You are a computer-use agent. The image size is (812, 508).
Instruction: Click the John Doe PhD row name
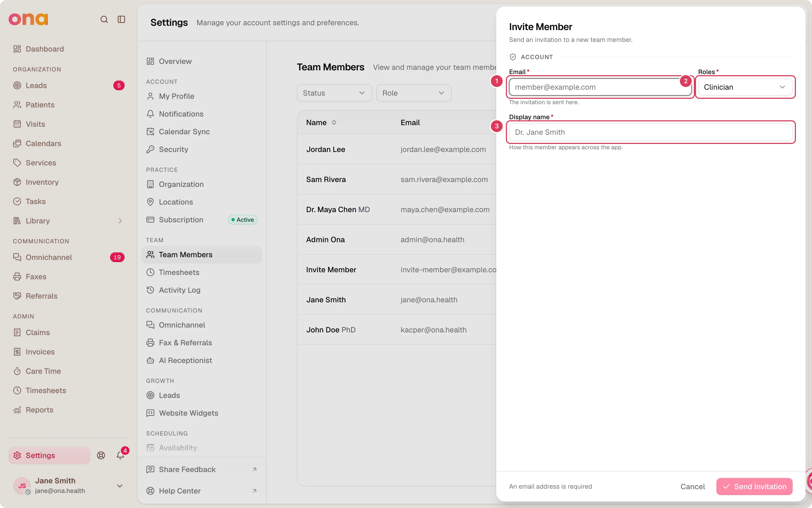(x=331, y=330)
